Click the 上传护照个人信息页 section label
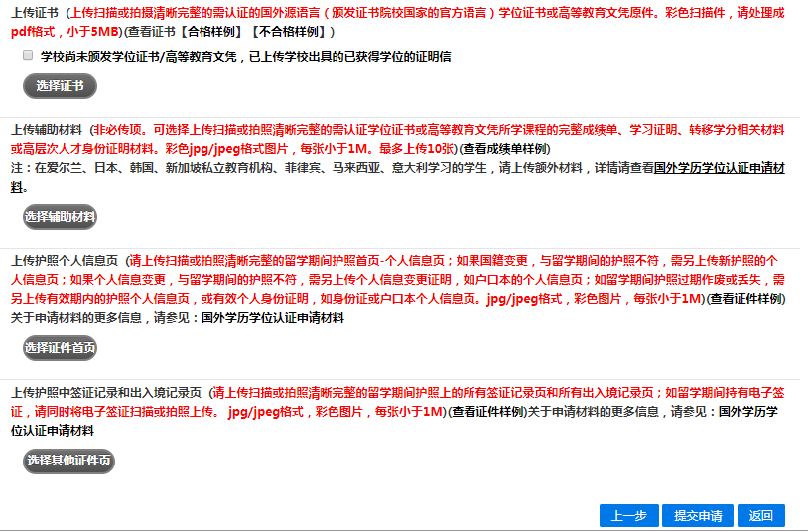 tap(64, 261)
